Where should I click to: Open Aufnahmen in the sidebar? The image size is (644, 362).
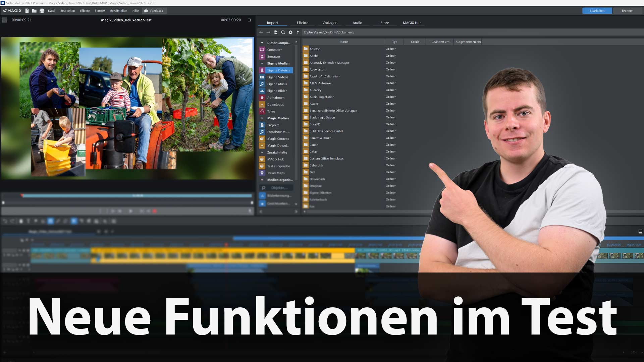click(x=276, y=98)
